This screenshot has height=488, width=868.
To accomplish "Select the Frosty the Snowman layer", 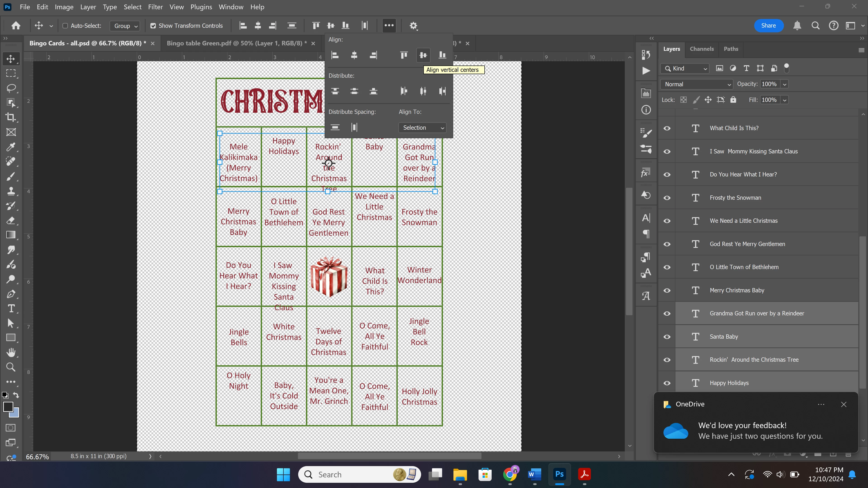I will [735, 198].
